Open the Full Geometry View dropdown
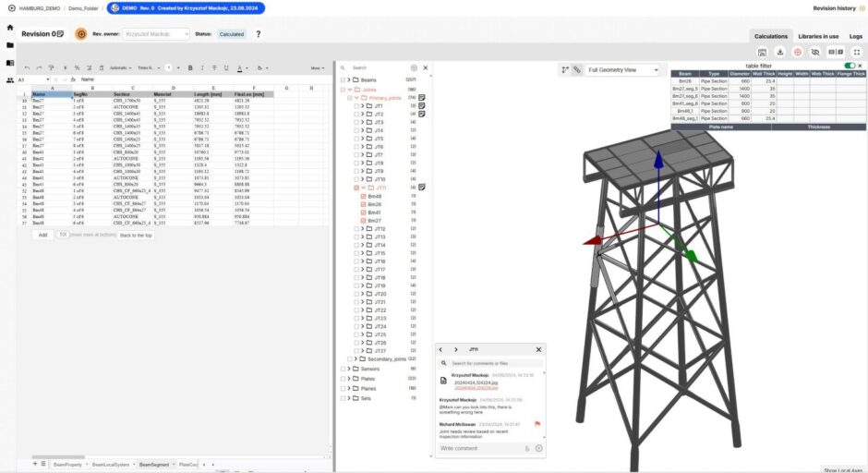 click(625, 70)
